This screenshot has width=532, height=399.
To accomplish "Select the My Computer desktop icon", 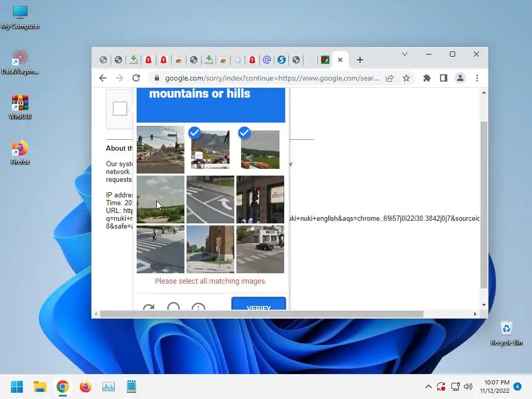I will tap(20, 18).
